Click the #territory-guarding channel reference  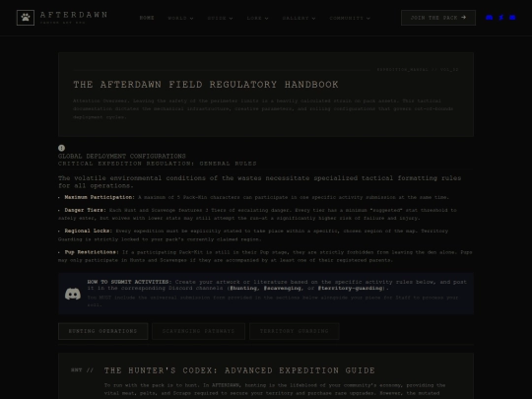(x=350, y=288)
